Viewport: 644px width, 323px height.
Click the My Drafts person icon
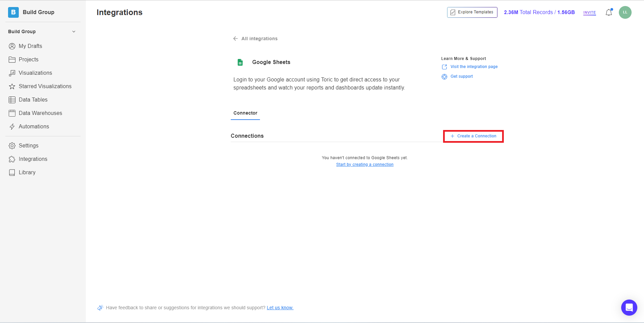point(12,46)
